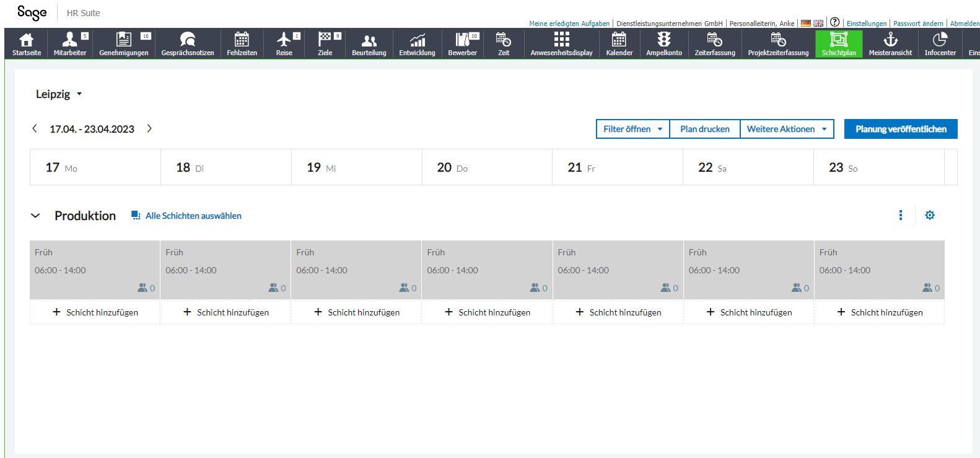Switch language to German flag
The height and width of the screenshot is (458, 980).
[806, 24]
